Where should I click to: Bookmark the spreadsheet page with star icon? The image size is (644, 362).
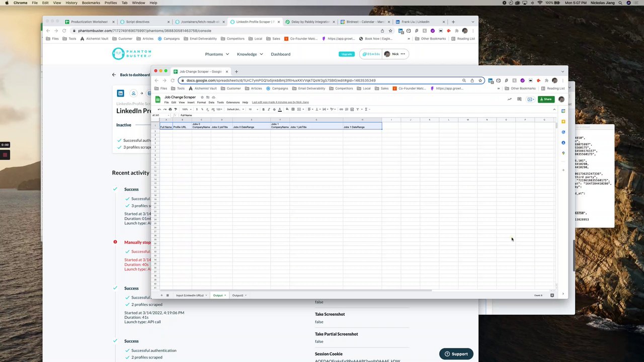tap(480, 80)
